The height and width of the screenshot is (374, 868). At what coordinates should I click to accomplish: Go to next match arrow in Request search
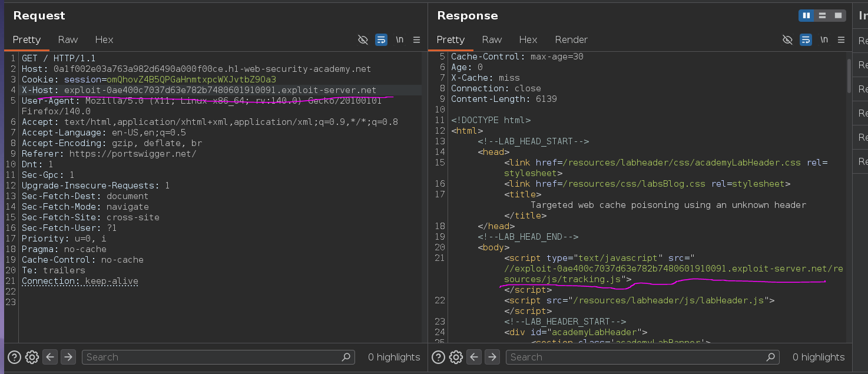coord(68,357)
